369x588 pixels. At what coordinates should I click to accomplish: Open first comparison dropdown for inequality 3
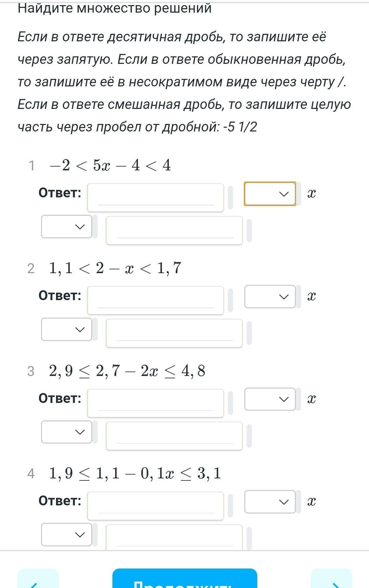click(x=270, y=399)
